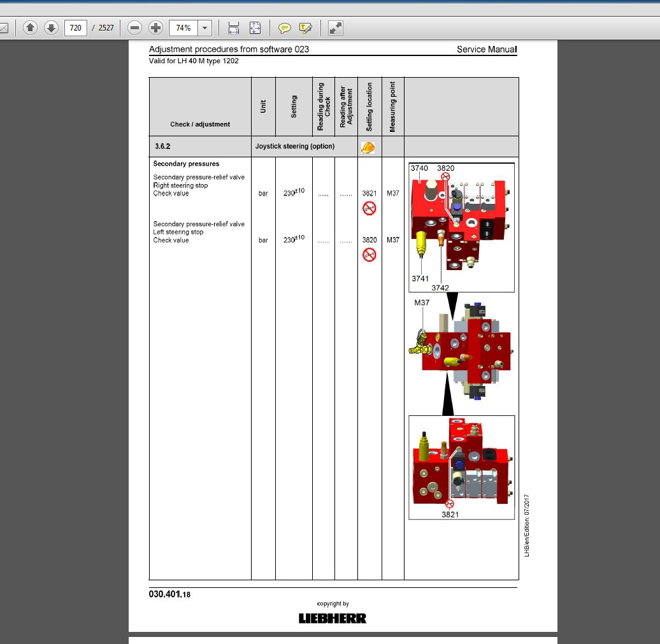
Task: Switch to read mode with expand arrows icon
Action: coord(336,28)
